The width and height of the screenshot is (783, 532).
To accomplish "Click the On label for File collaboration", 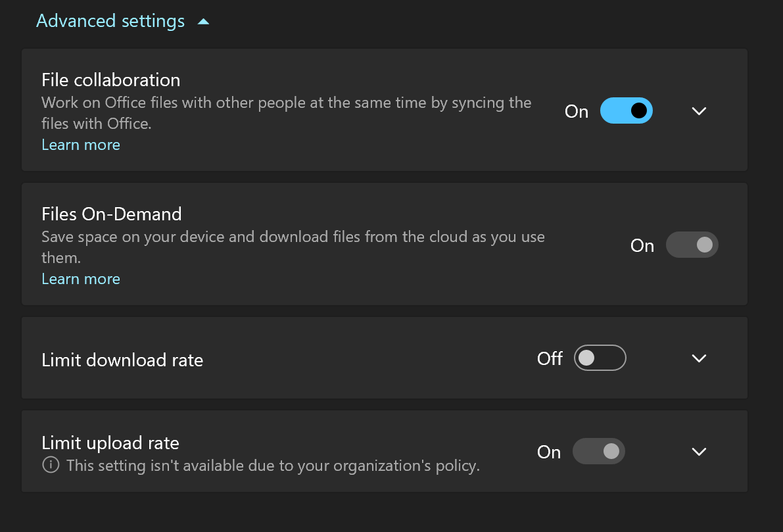I will [577, 111].
